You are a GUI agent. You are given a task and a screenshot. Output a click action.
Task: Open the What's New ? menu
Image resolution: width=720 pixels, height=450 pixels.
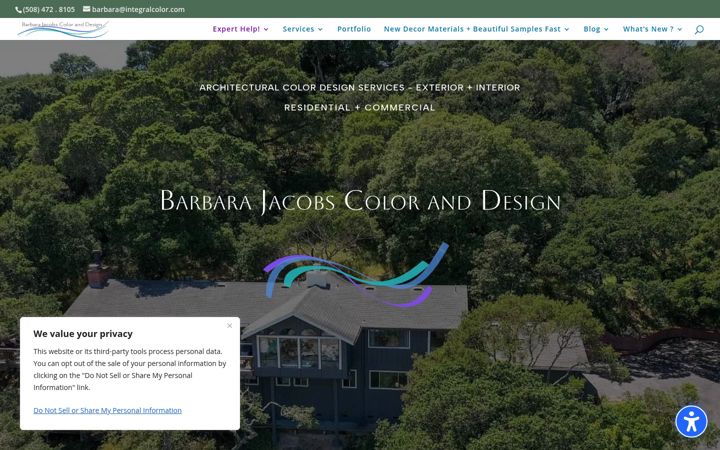pos(648,29)
